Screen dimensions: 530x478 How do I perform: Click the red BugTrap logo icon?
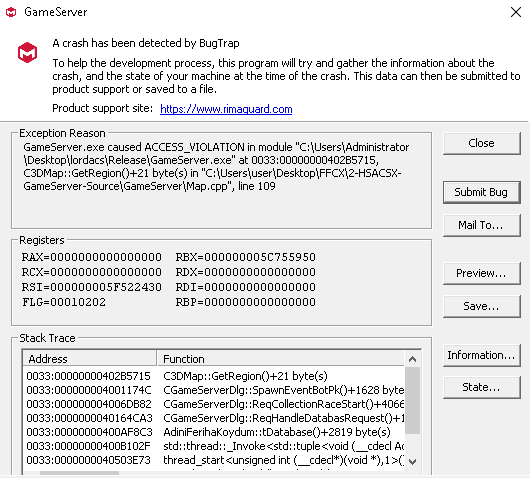click(x=27, y=52)
